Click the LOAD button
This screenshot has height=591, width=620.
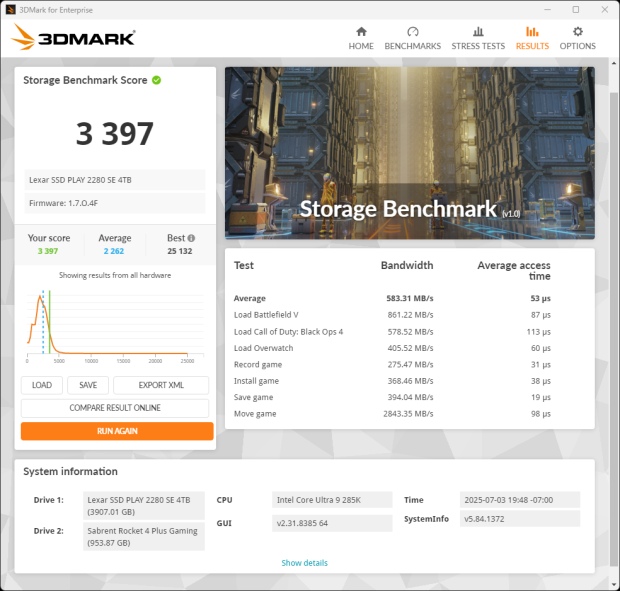(x=42, y=385)
